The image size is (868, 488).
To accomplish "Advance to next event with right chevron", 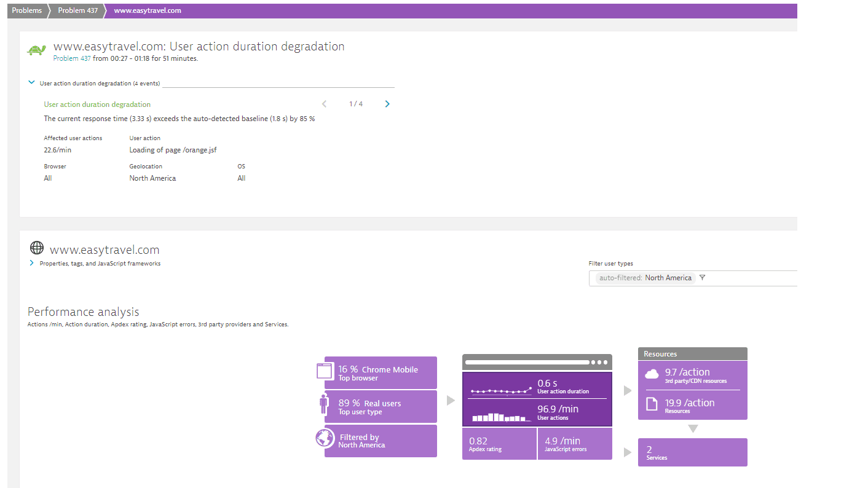I will pyautogui.click(x=387, y=104).
